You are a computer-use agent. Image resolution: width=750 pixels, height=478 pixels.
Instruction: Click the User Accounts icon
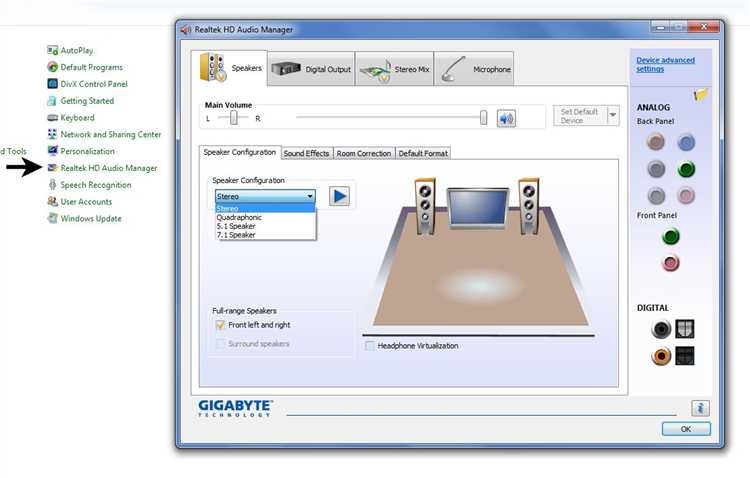pyautogui.click(x=52, y=201)
